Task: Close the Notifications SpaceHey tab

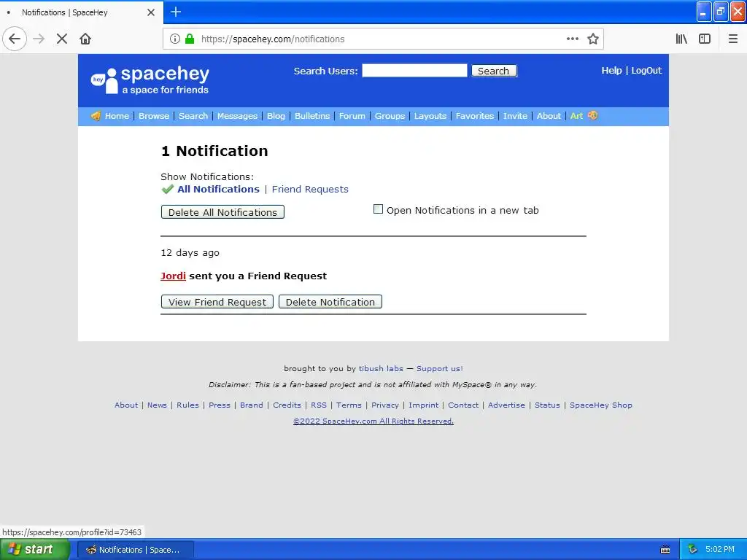Action: pos(151,12)
